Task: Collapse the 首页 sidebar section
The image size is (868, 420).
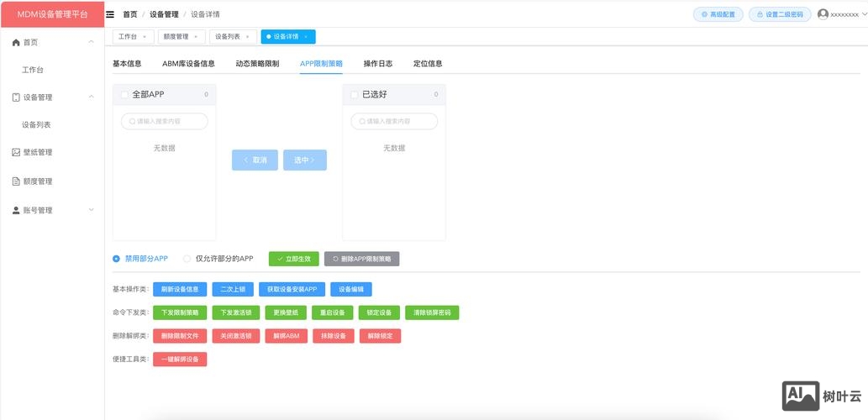Action: point(92,42)
